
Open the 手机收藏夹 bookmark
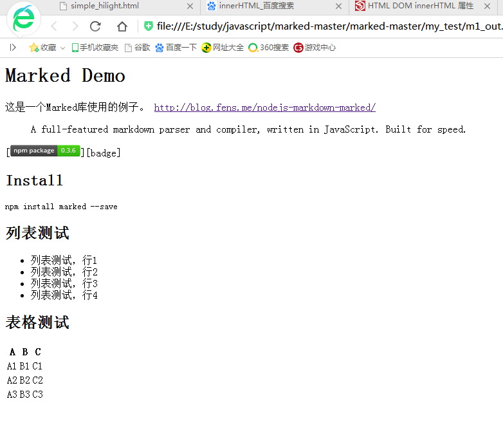[x=95, y=48]
